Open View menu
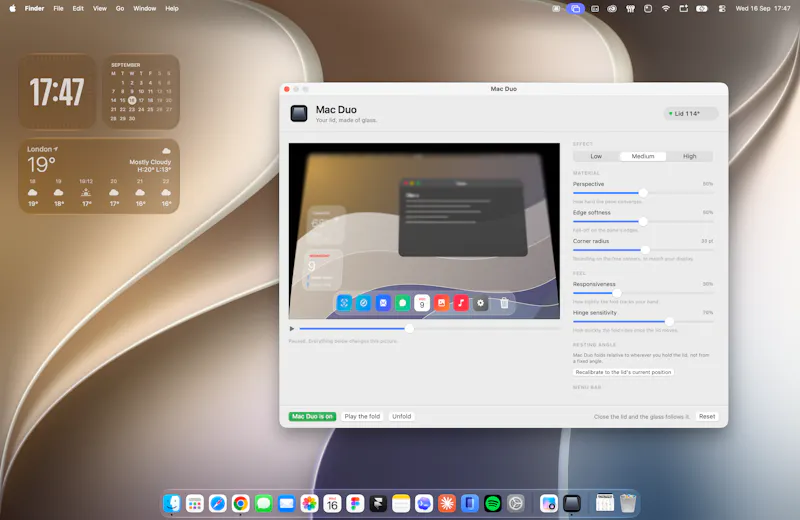Screen dimensions: 800x520 pos(99,8)
